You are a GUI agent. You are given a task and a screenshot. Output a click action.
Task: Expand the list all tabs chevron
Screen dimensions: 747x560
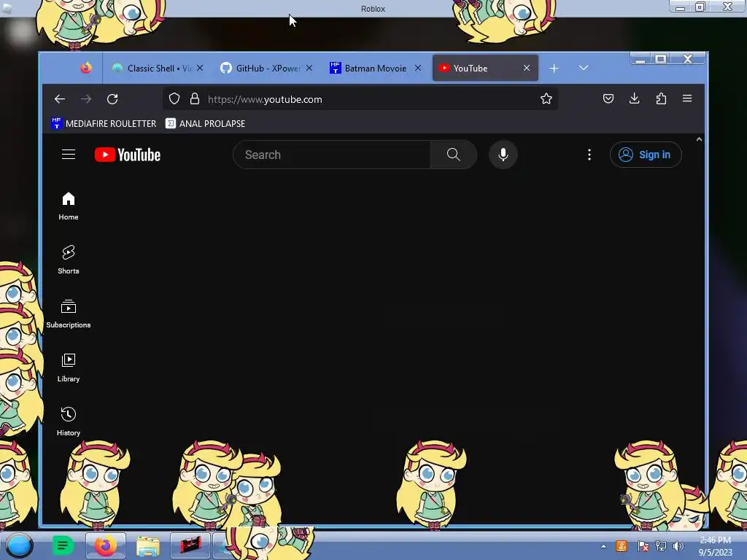tap(584, 68)
